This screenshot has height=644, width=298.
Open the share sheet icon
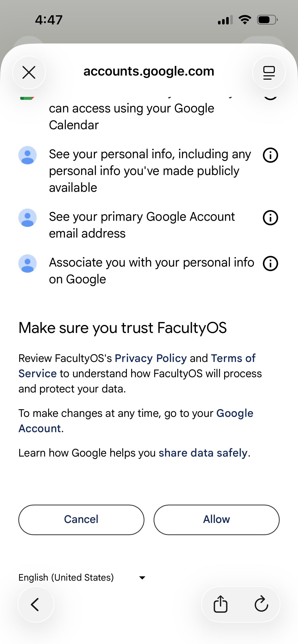point(221,604)
